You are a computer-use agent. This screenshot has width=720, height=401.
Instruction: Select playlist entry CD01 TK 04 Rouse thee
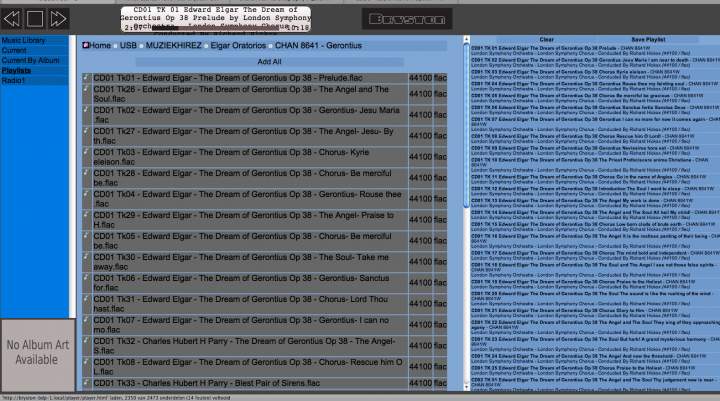coord(595,86)
